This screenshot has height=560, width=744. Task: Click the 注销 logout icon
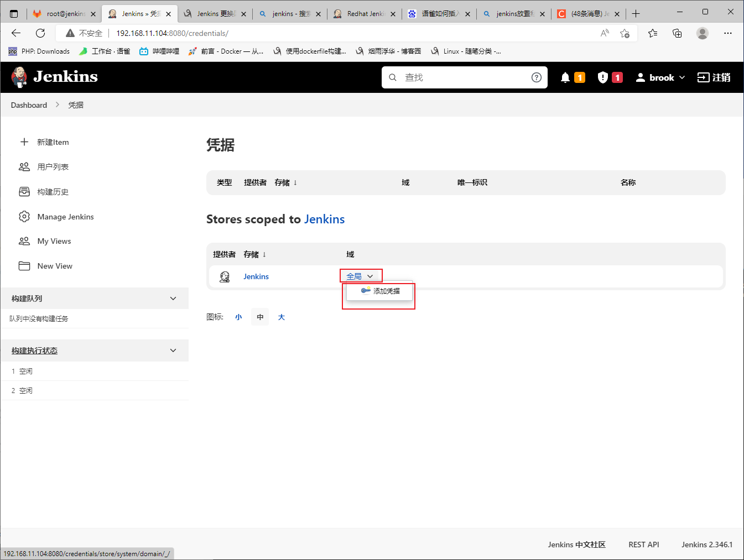coord(703,77)
